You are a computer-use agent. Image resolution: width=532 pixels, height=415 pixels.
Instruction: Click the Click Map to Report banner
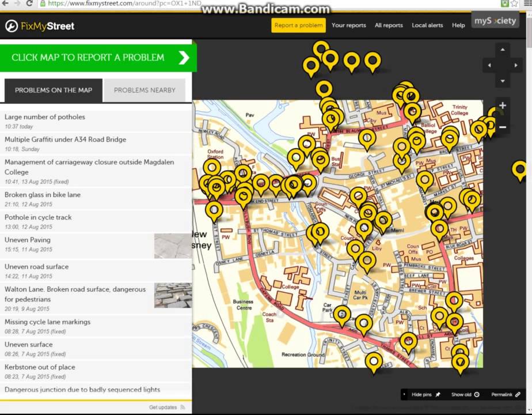(x=98, y=58)
